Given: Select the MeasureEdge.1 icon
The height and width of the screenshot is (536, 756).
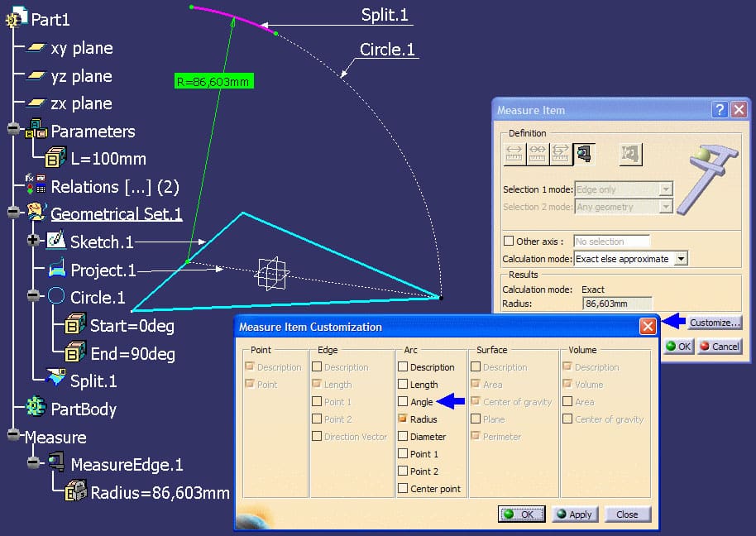Looking at the screenshot, I should (x=56, y=462).
